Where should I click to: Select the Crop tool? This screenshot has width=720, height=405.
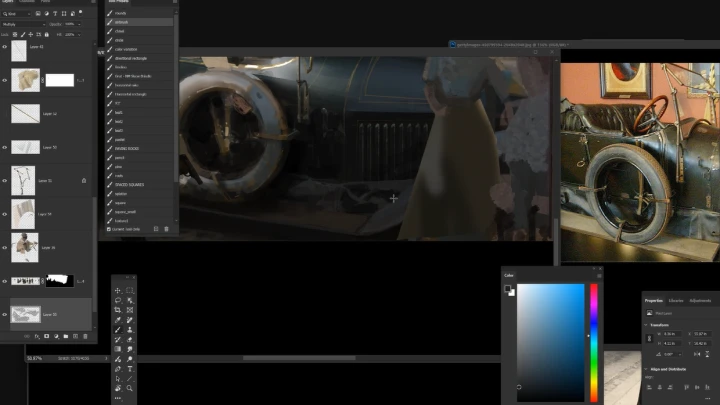118,310
